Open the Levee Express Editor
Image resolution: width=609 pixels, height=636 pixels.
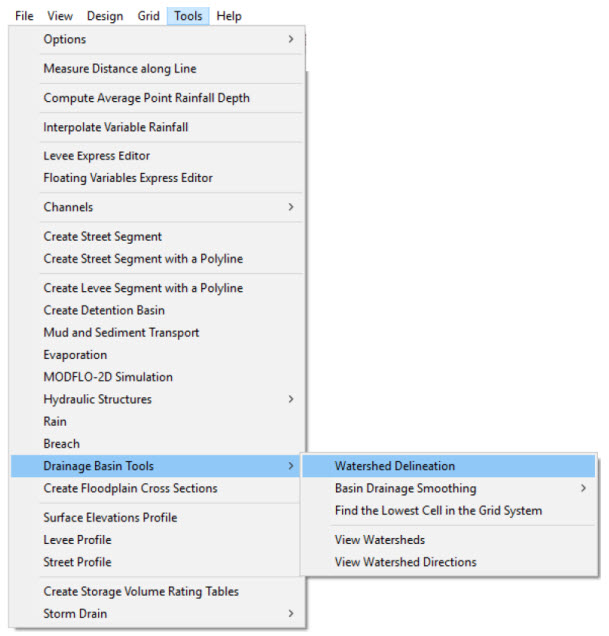tap(97, 156)
